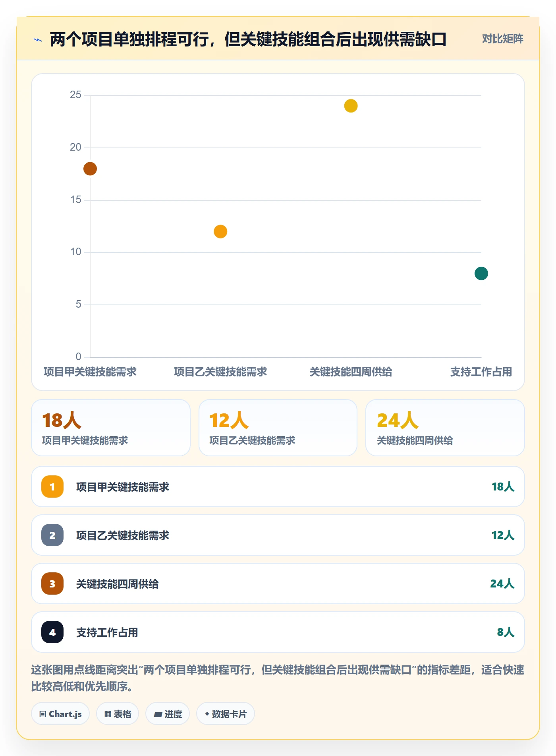Click the lightning icon beside the title
The height and width of the screenshot is (756, 556).
(38, 40)
